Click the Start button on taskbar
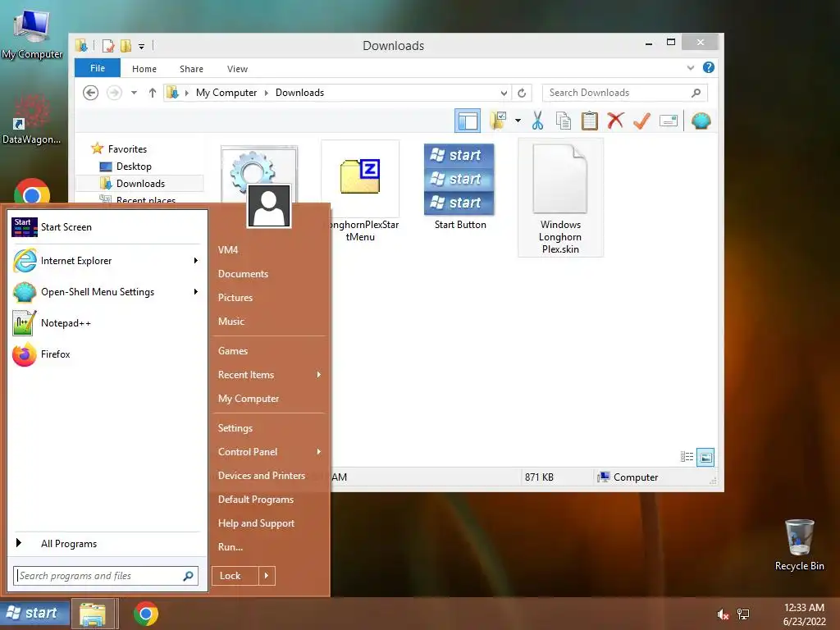 pyautogui.click(x=34, y=614)
